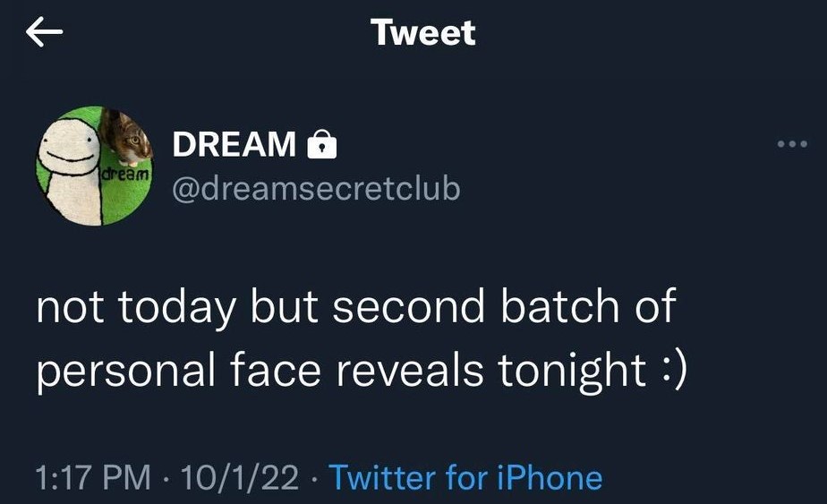Tap the tweet line starting "personal face"
The width and height of the screenshot is (827, 504).
click(361, 370)
